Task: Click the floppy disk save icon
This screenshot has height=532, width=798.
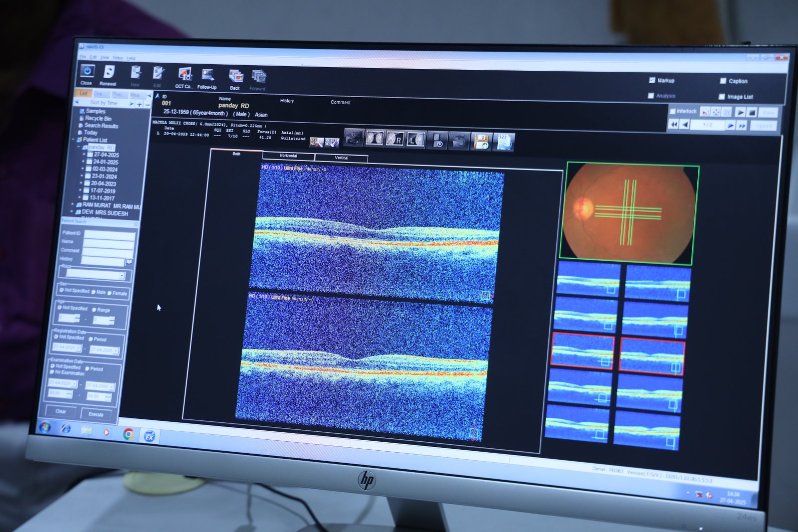Action: [481, 142]
